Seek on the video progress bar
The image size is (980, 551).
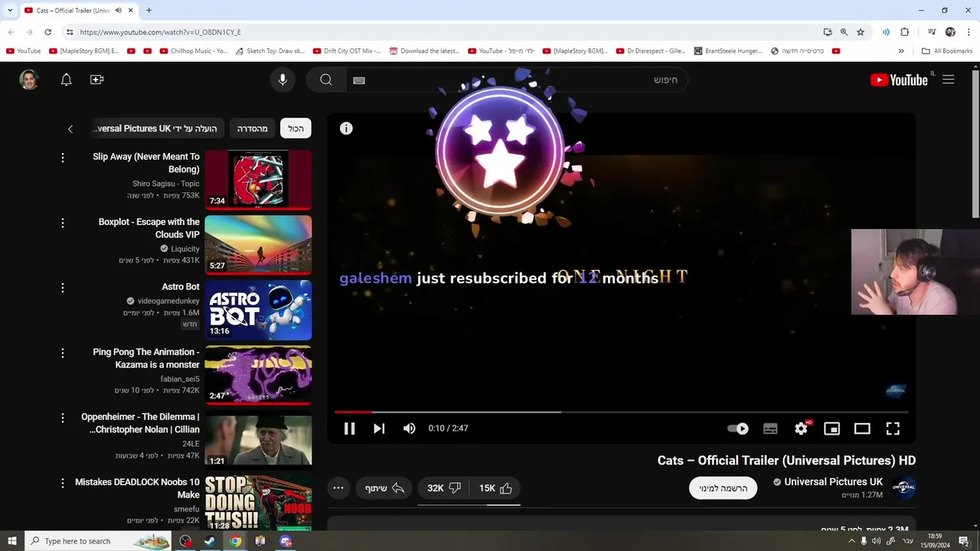point(621,412)
